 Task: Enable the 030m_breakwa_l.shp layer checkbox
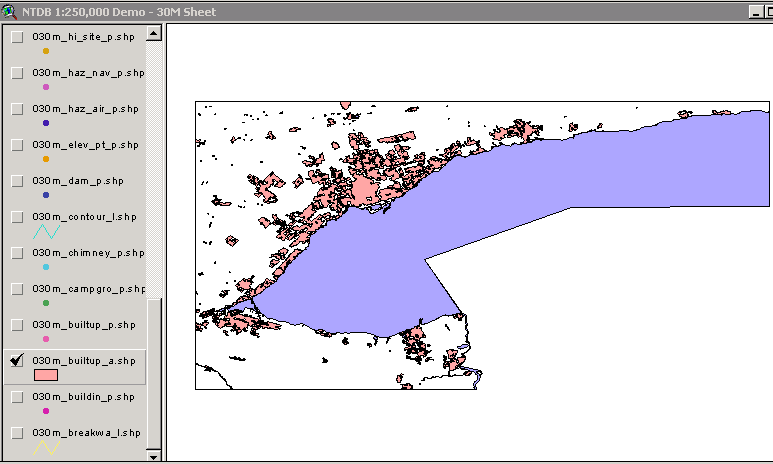pos(17,433)
